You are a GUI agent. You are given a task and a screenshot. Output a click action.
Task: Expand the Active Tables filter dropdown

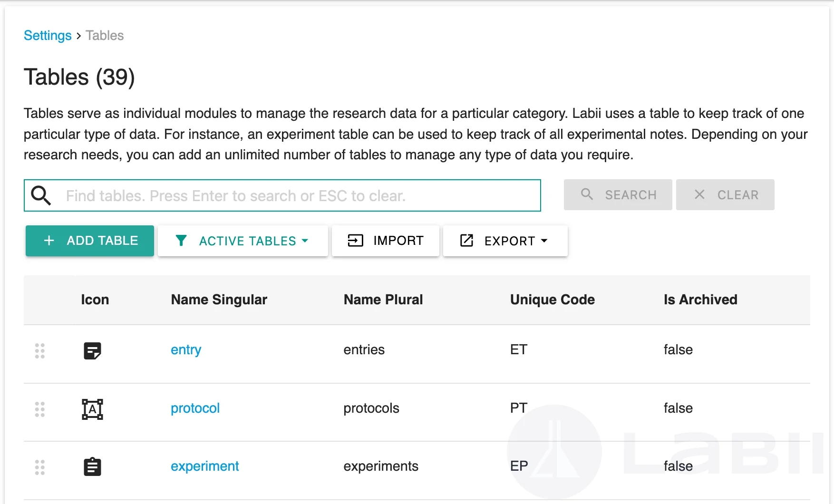(x=243, y=241)
